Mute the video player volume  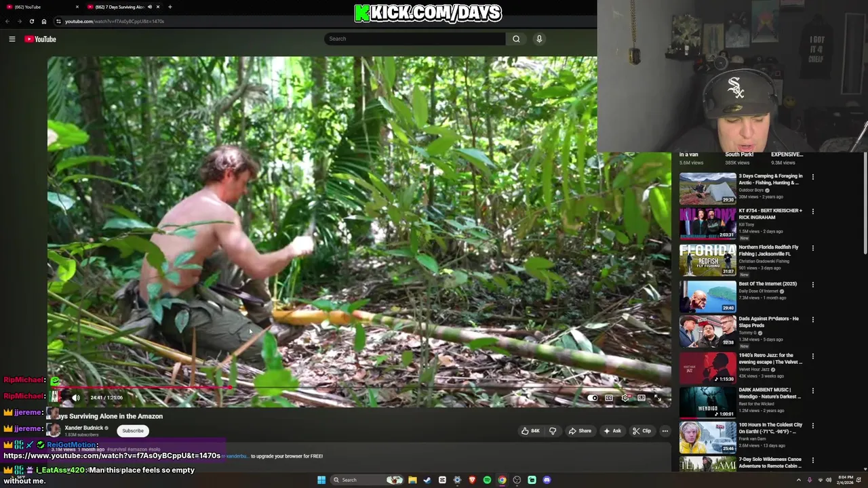pyautogui.click(x=76, y=398)
